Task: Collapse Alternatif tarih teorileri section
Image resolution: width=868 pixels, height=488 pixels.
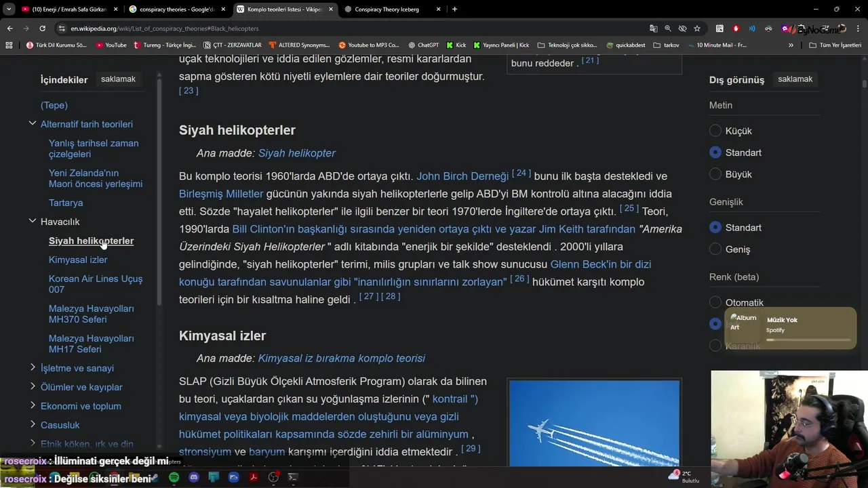Action: [x=32, y=123]
